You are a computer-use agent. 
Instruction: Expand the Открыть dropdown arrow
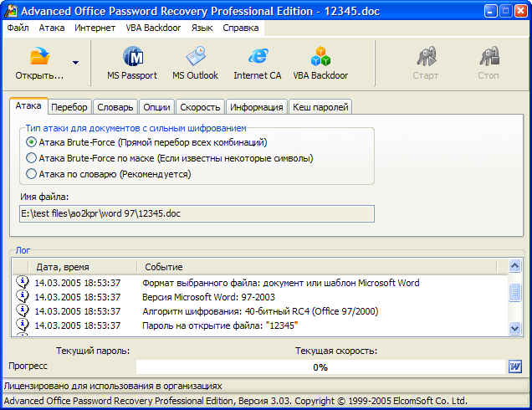tap(75, 63)
